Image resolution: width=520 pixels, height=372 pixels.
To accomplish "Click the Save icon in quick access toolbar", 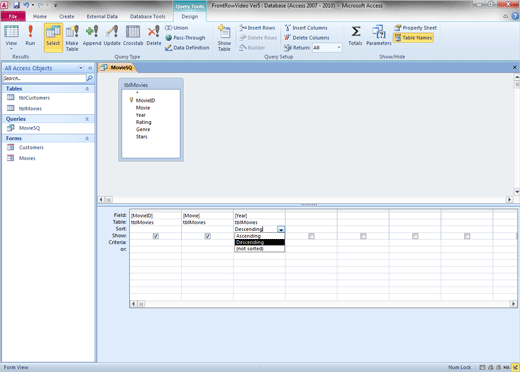I will click(x=16, y=5).
